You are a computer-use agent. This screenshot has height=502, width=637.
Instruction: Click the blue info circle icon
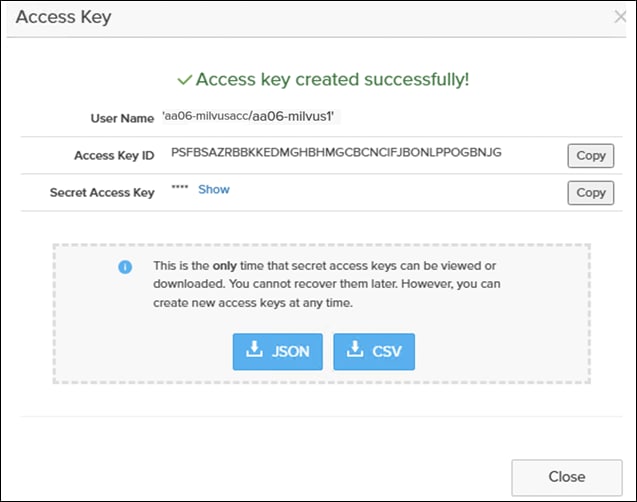click(x=125, y=267)
